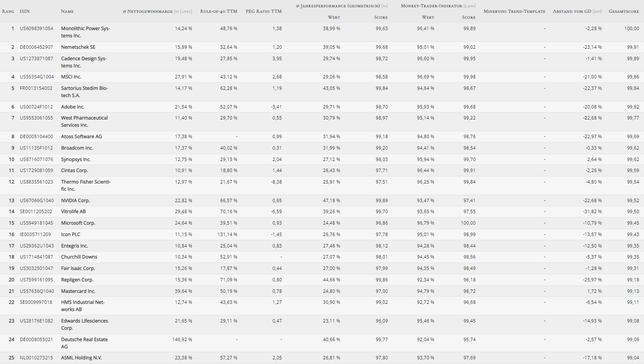Open Monolithic Power Systems Inc. entry
The height and width of the screenshot is (364, 644).
coord(86,32)
